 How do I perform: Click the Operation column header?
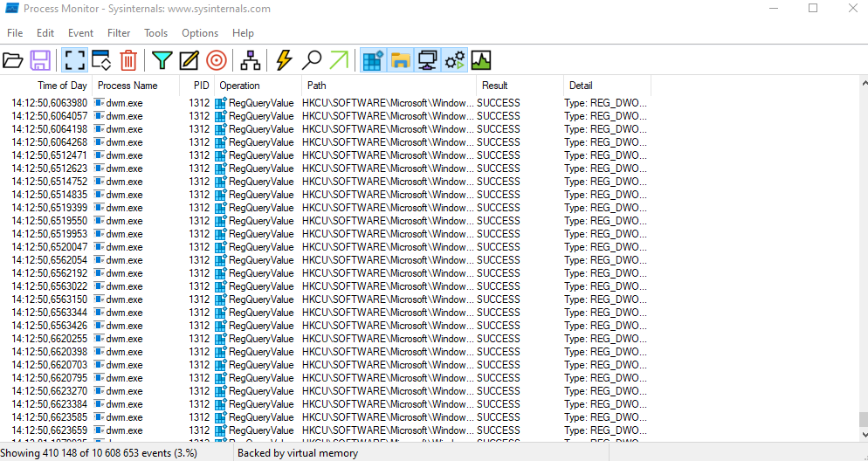click(x=258, y=86)
